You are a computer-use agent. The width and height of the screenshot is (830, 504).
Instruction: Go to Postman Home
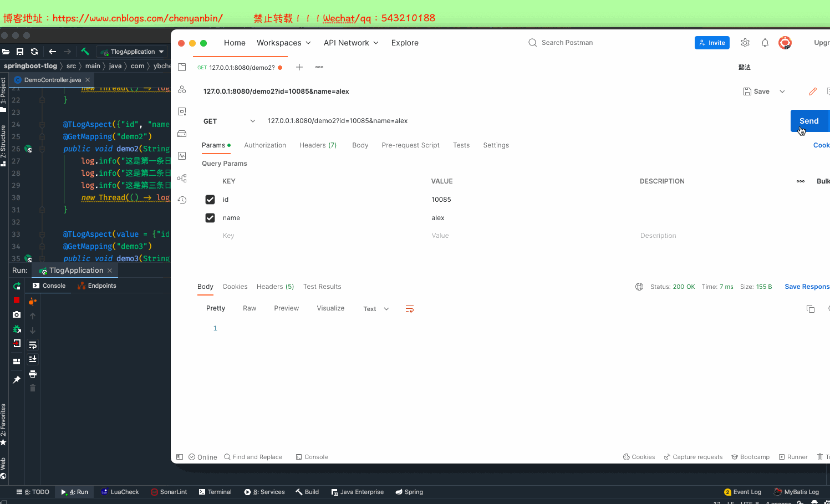pyautogui.click(x=235, y=43)
